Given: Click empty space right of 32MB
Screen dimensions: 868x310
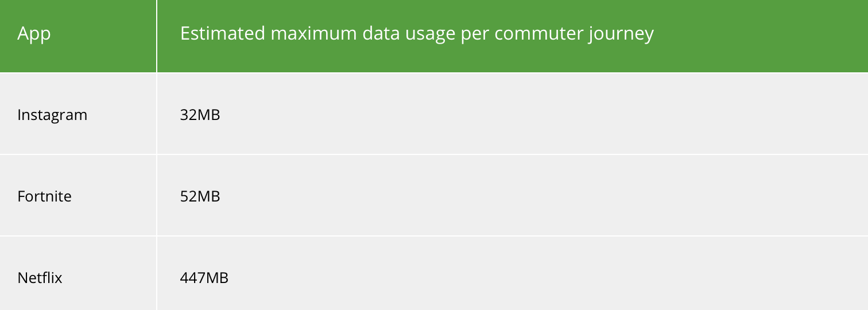Looking at the screenshot, I should click(x=545, y=115).
